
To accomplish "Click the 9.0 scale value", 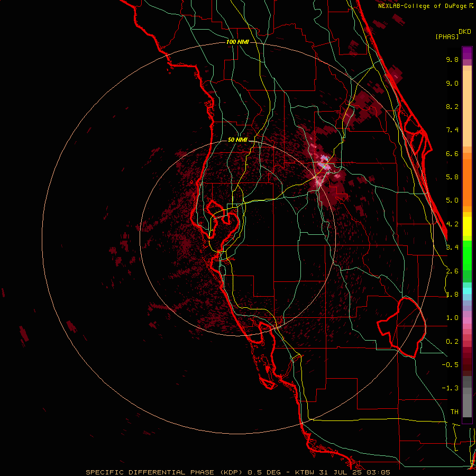I will (x=452, y=83).
